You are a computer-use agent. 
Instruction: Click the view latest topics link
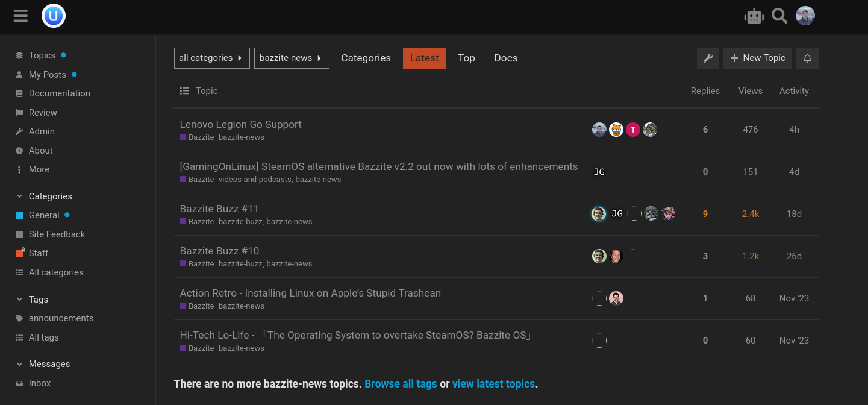point(493,384)
